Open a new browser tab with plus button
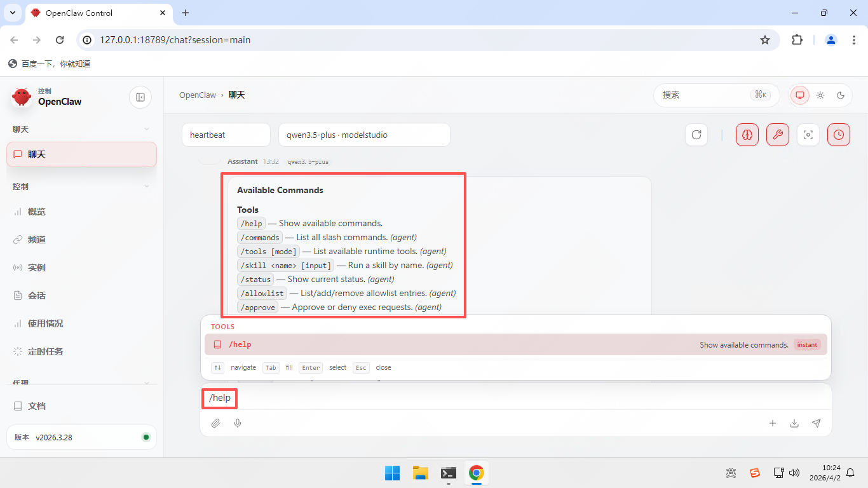This screenshot has height=488, width=868. [186, 13]
